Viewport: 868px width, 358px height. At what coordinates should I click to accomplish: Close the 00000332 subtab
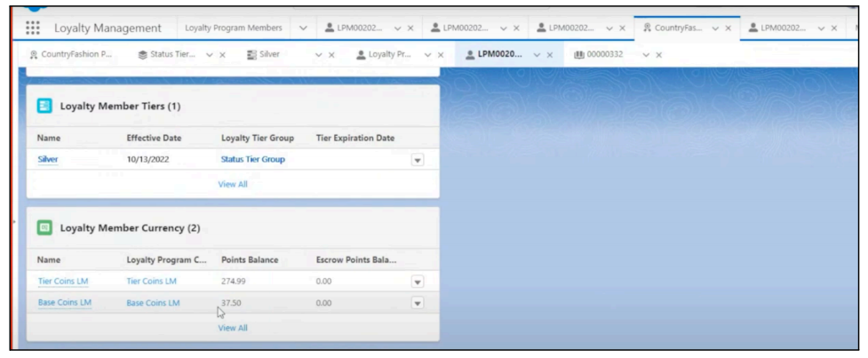[x=658, y=55]
